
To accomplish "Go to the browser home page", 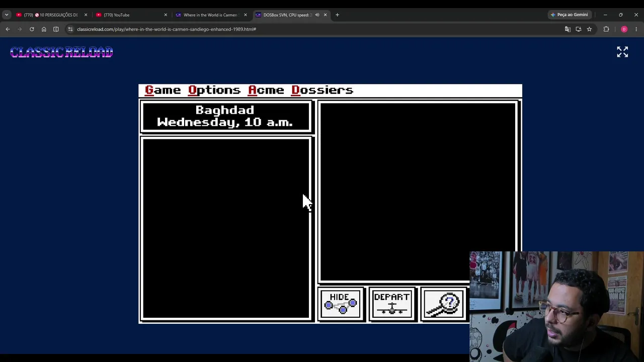I will click(44, 29).
